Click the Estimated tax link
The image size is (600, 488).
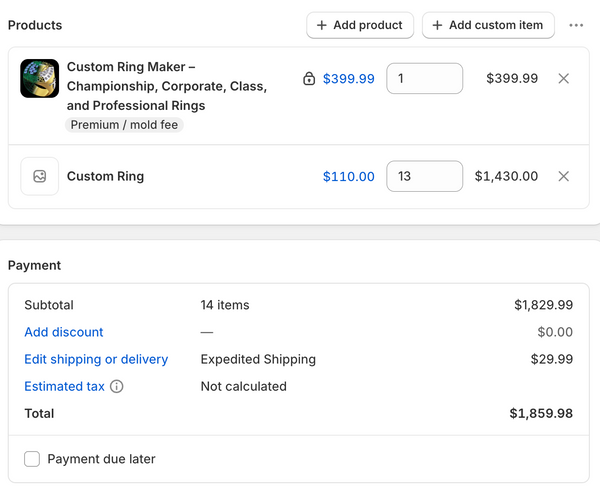coord(64,387)
